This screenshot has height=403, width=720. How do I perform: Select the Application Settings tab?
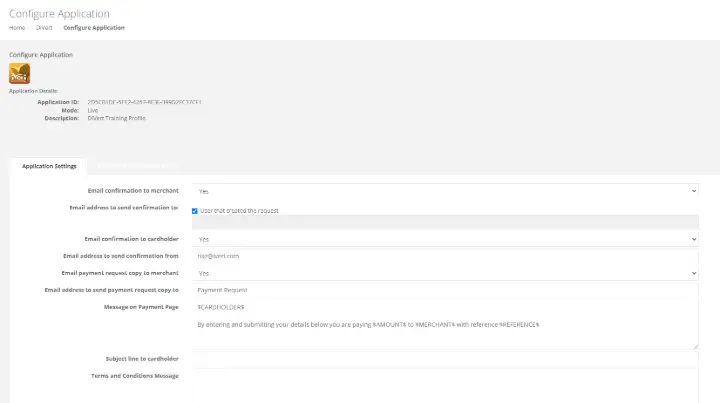[49, 166]
